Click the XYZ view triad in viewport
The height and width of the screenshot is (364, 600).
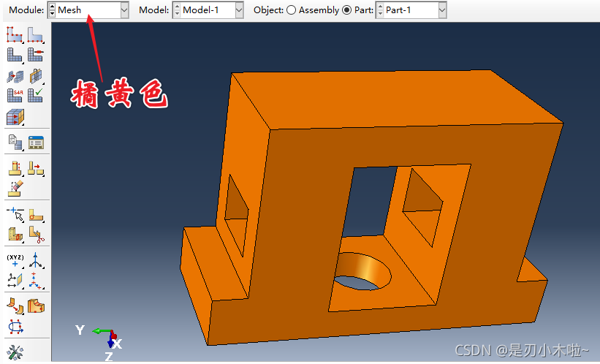click(x=106, y=336)
